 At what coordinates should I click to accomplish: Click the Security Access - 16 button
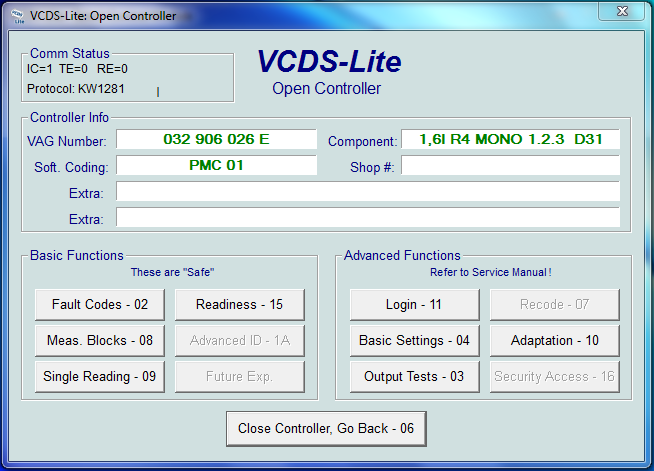click(554, 377)
